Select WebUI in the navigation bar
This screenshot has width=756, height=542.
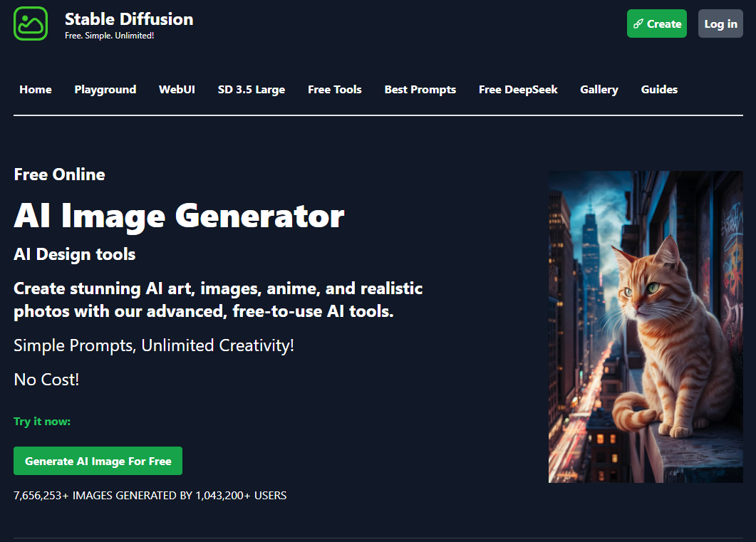(177, 89)
